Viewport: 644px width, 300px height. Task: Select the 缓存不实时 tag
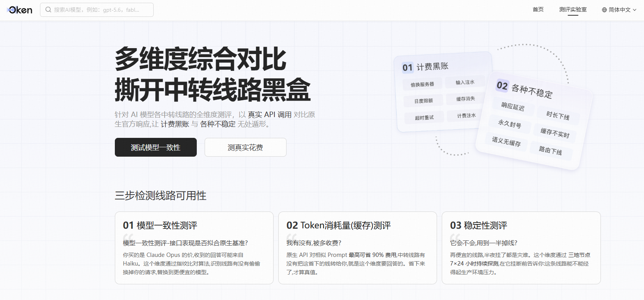[555, 133]
